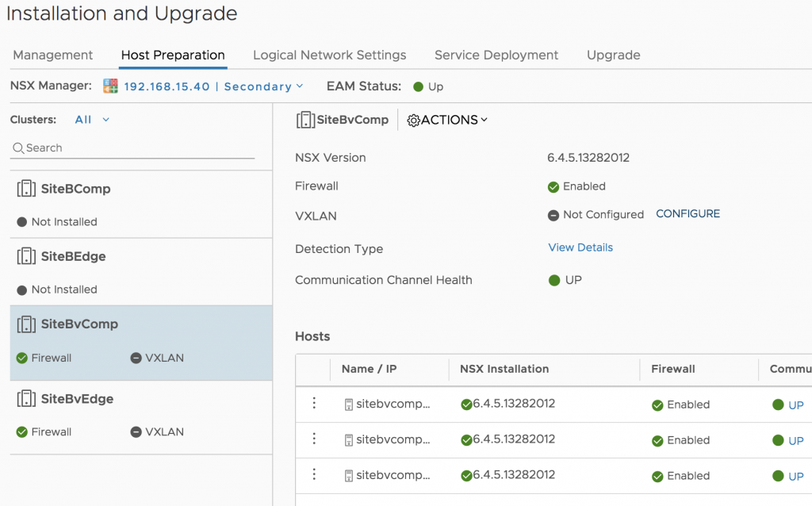
Task: Click the UP link in the second host row
Action: (796, 441)
